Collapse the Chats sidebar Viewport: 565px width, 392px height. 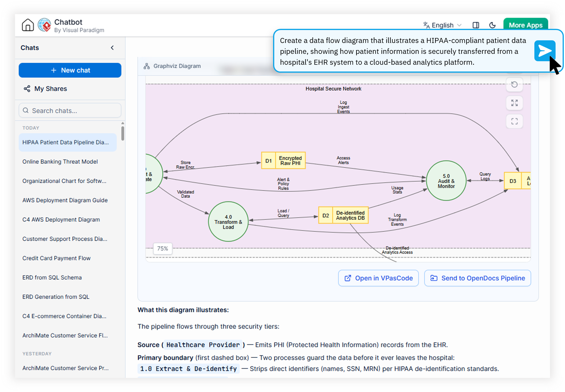[x=112, y=48]
